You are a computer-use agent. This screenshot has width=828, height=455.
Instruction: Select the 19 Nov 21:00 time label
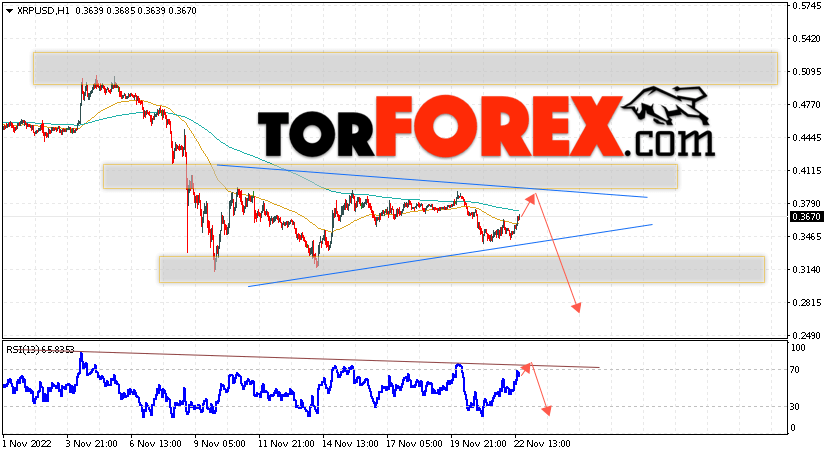(x=478, y=444)
